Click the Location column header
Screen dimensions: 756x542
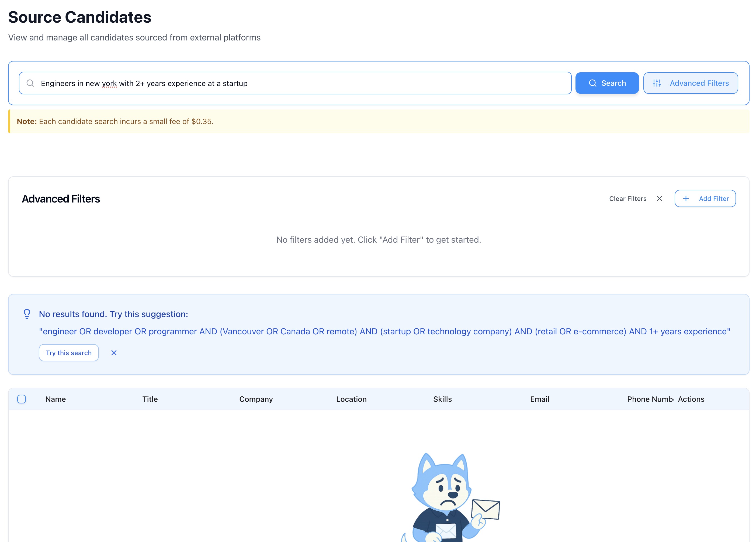[351, 399]
